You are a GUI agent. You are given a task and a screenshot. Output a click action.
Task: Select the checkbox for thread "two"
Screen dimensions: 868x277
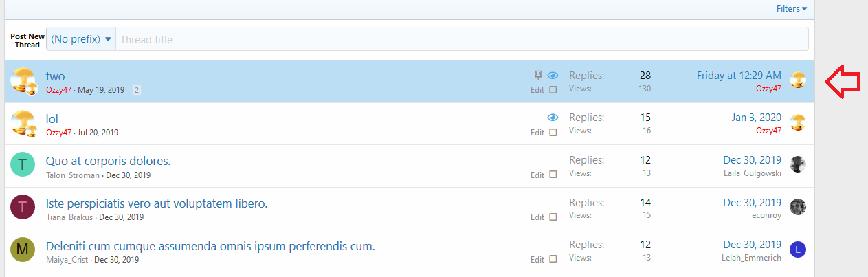click(553, 90)
